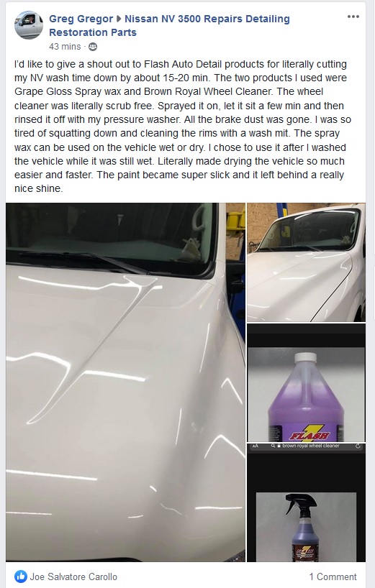Click the post text about Flash Auto Detail
Image resolution: width=375 pixels, height=588 pixels.
point(183,127)
